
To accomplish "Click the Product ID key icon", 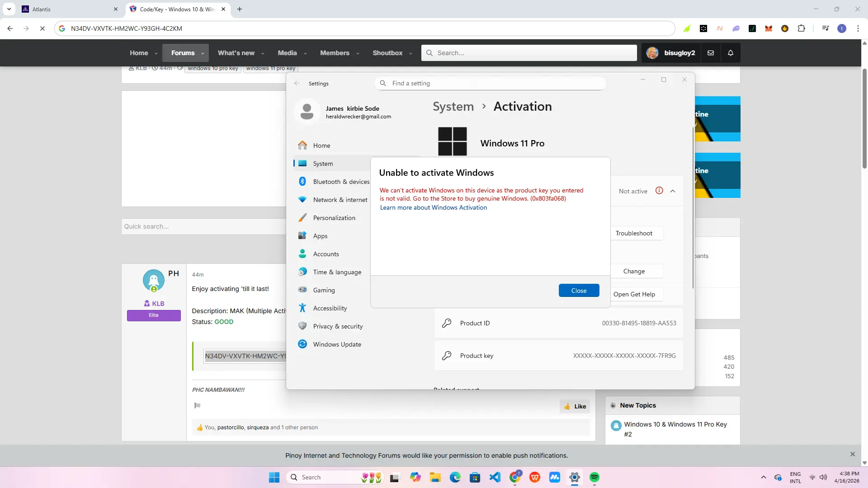I will point(447,323).
